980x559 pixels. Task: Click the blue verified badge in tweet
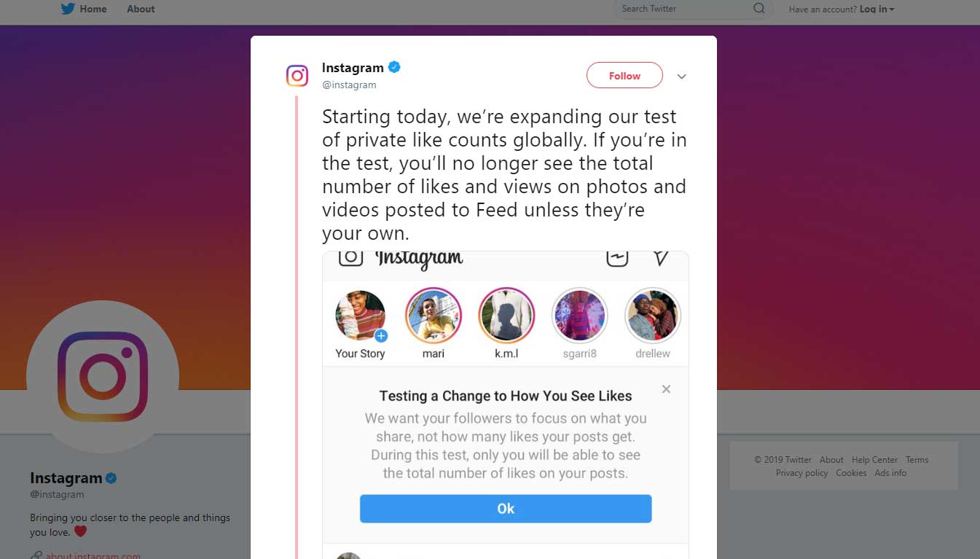click(394, 68)
